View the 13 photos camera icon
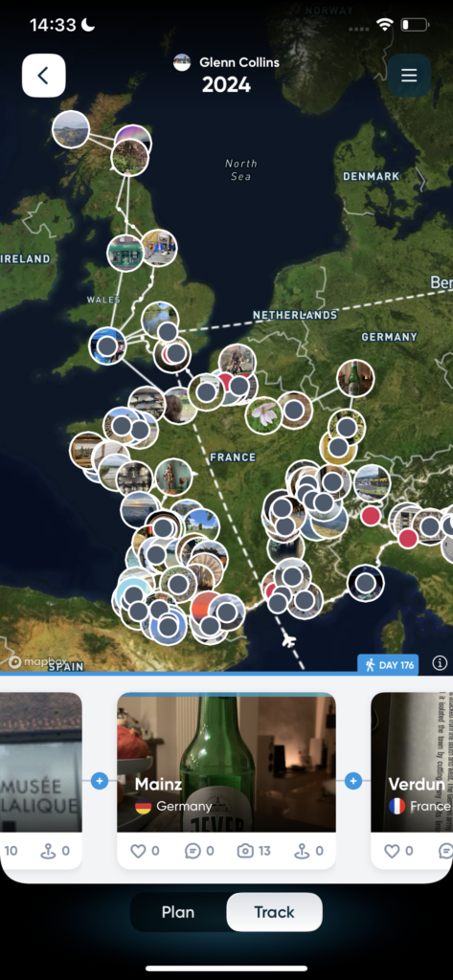453x980 pixels. coord(245,851)
